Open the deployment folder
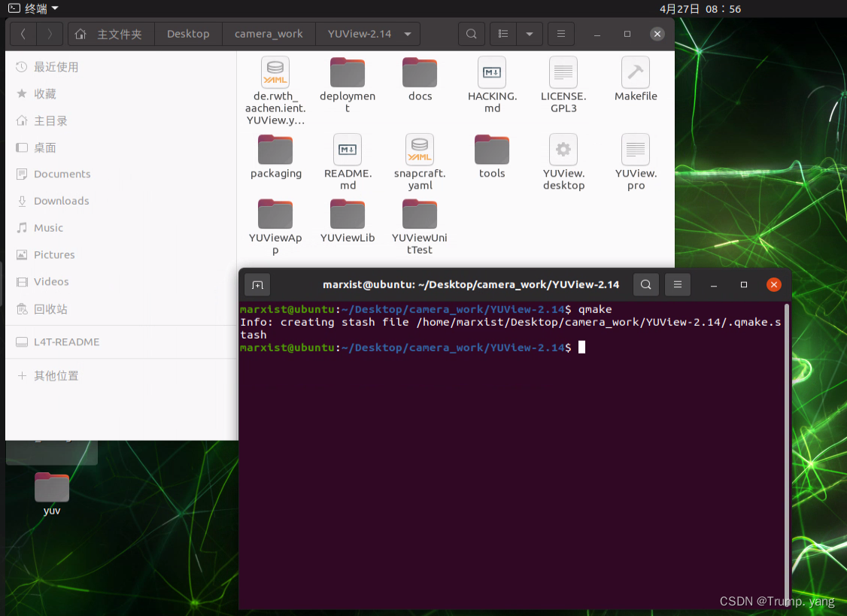The height and width of the screenshot is (616, 847). [348, 73]
